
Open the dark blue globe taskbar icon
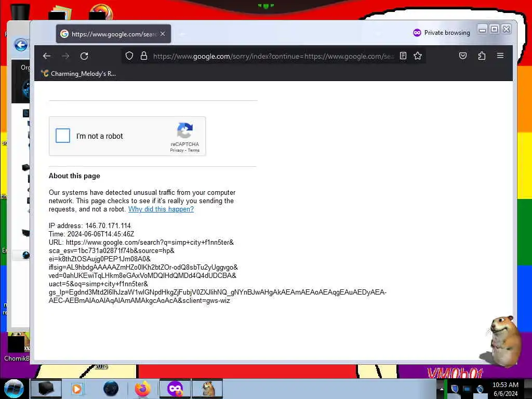pyautogui.click(x=111, y=389)
